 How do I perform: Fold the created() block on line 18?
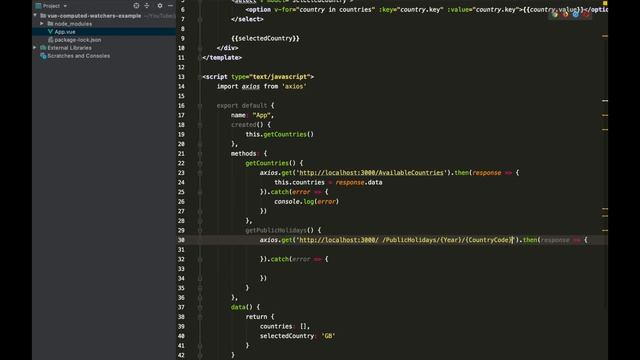(x=200, y=125)
